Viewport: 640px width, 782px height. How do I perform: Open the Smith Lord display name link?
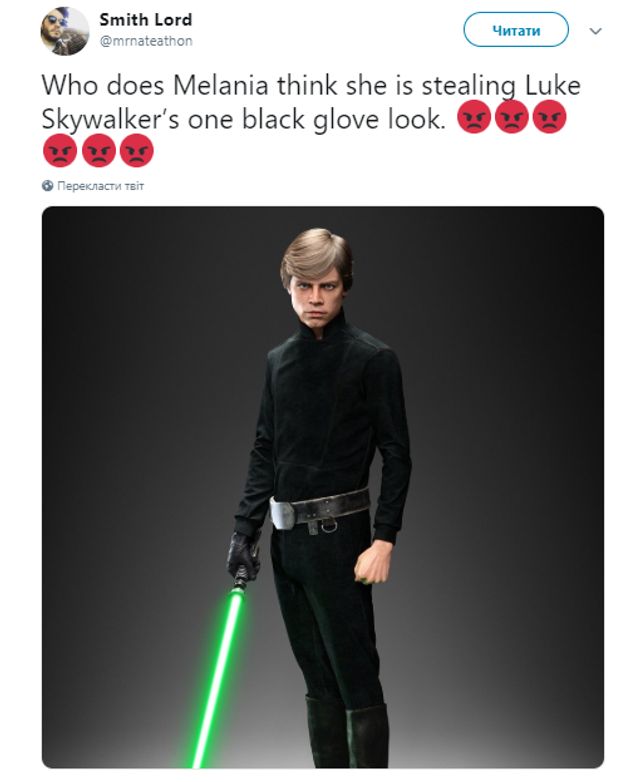145,19
